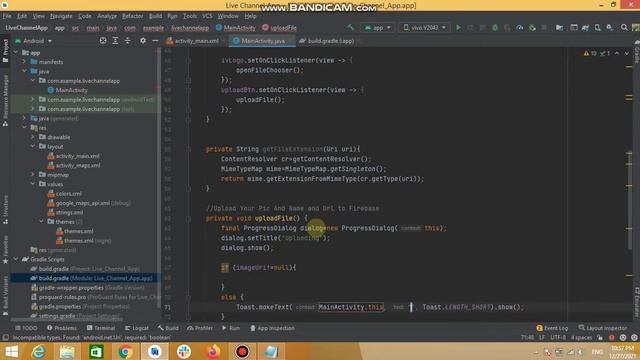Toggle Resource Manager side tab
The width and height of the screenshot is (640, 360).
(5, 100)
